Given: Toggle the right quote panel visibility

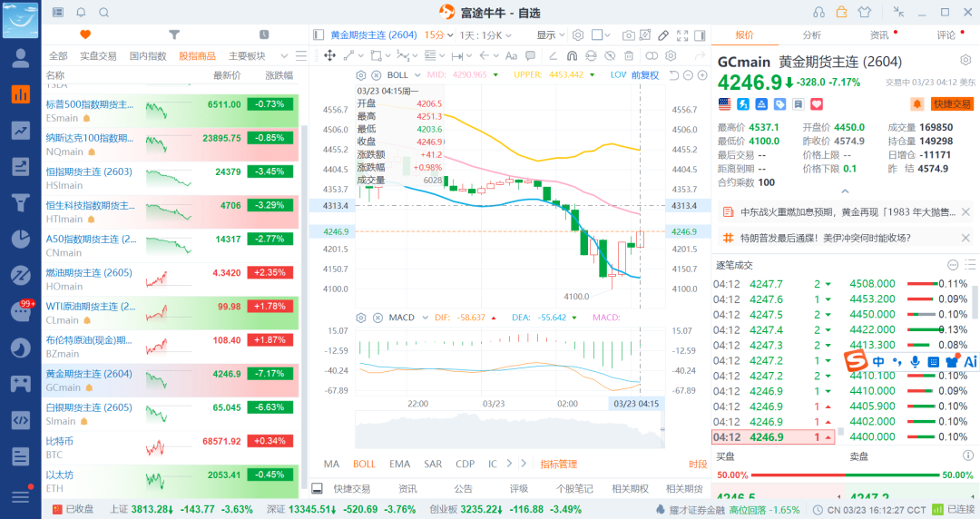Looking at the screenshot, I should 700,35.
